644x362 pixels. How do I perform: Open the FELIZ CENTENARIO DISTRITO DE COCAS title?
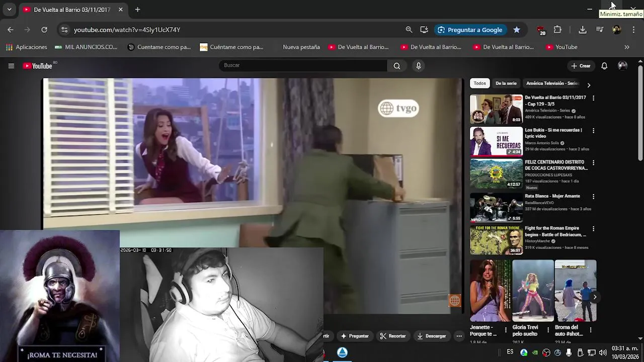(556, 165)
